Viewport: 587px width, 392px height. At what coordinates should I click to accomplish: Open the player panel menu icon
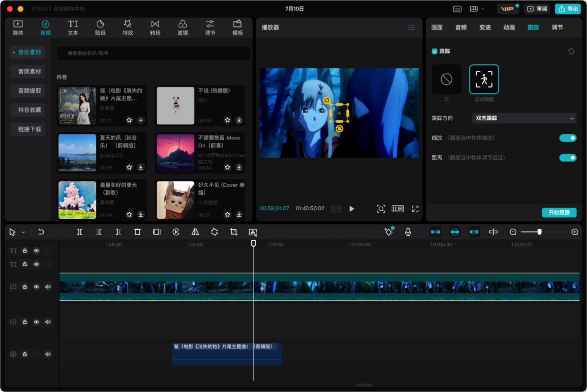click(x=411, y=27)
